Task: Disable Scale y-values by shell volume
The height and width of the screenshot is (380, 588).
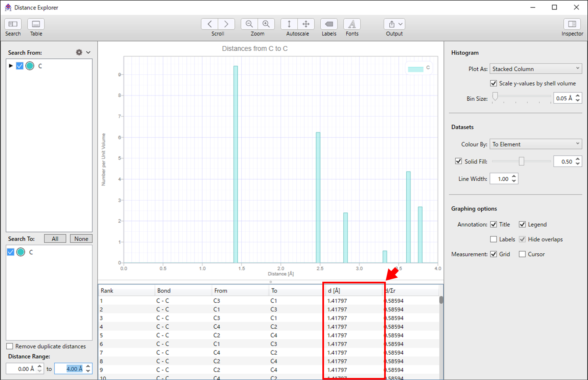Action: (x=493, y=83)
